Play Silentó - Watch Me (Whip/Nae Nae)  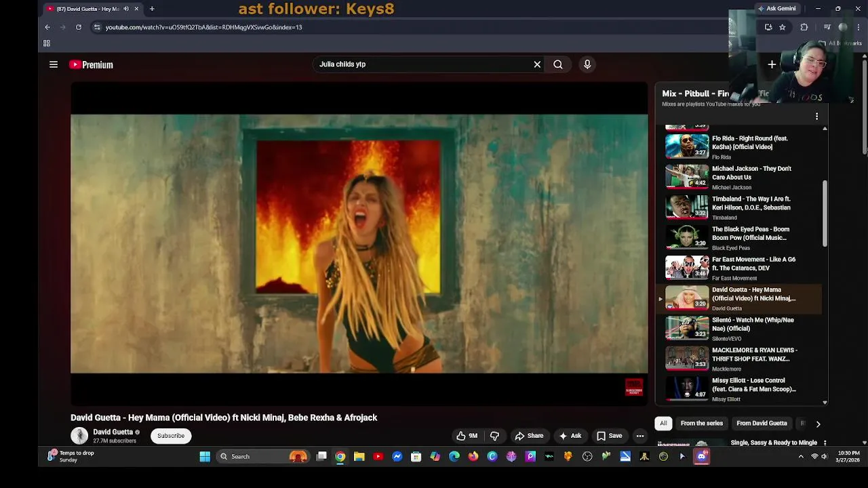coord(739,328)
